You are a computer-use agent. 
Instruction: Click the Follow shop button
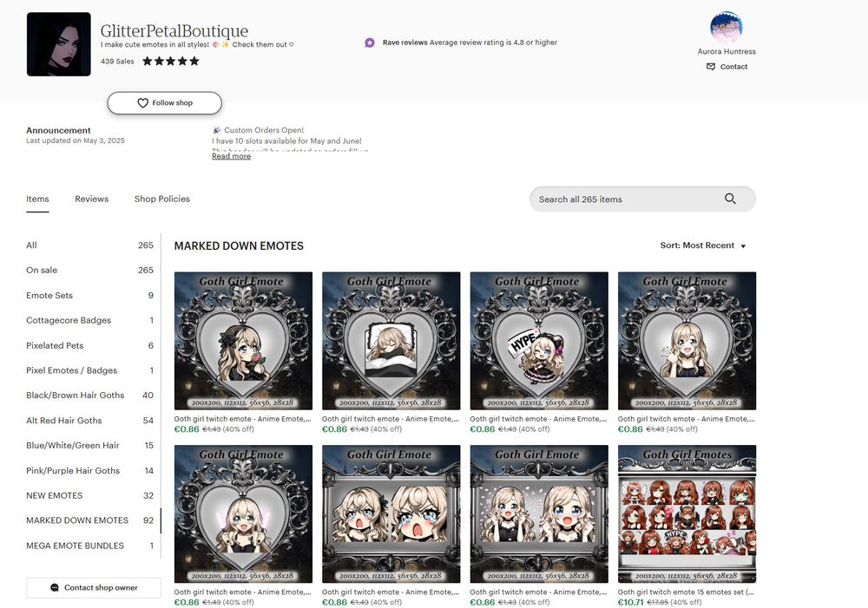[164, 103]
